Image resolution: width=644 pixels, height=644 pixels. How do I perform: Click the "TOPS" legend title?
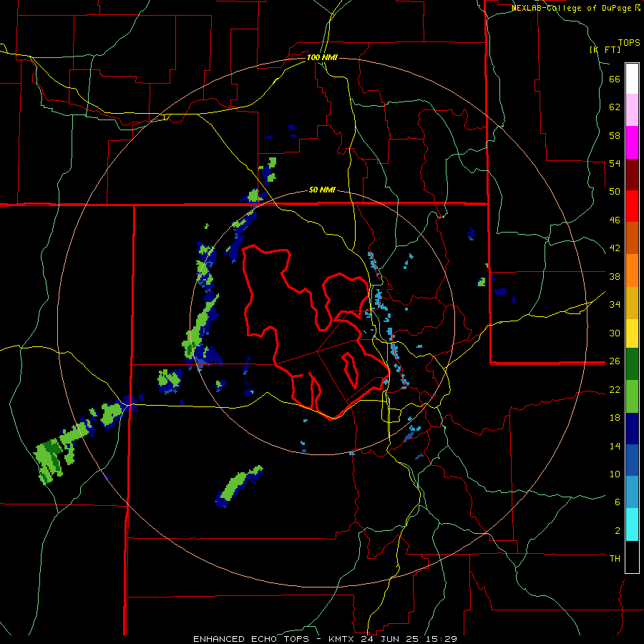pyautogui.click(x=629, y=43)
